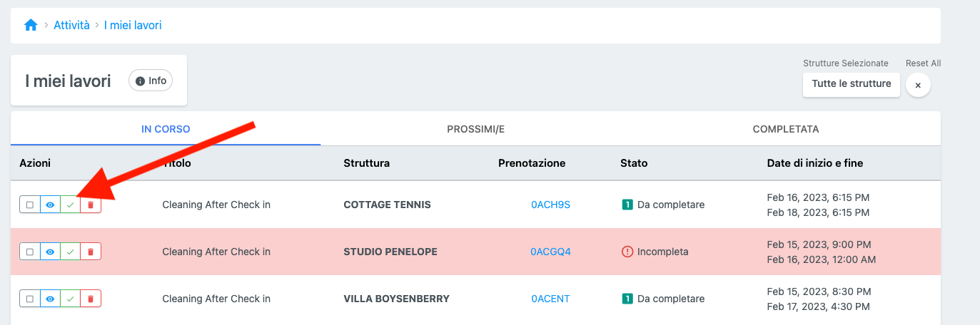Tick the VILLA BOYSENBERRY row checkbox
This screenshot has height=325, width=980.
(x=30, y=299)
